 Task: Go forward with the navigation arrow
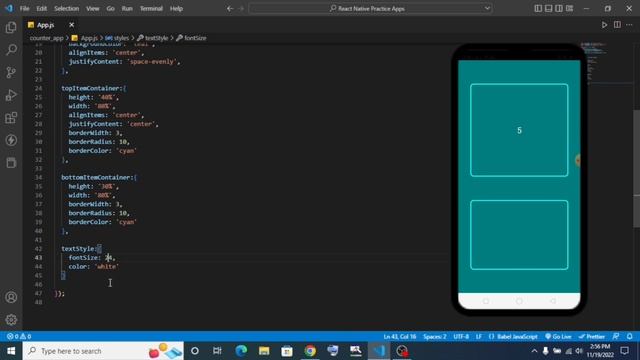[x=241, y=9]
